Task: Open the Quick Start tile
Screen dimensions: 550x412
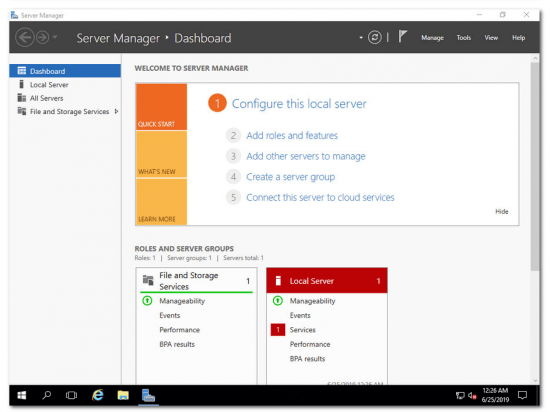Action: tap(161, 107)
